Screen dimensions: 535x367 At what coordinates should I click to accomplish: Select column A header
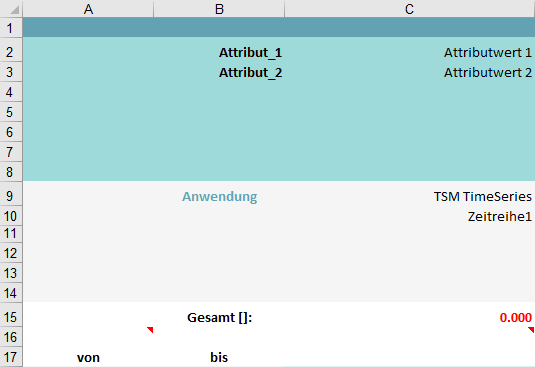pyautogui.click(x=88, y=9)
